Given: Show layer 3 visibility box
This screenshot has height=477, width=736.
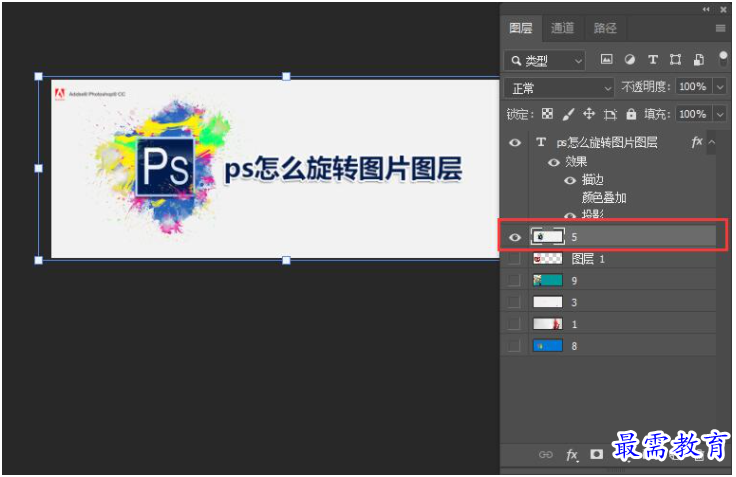Looking at the screenshot, I should click(x=514, y=302).
